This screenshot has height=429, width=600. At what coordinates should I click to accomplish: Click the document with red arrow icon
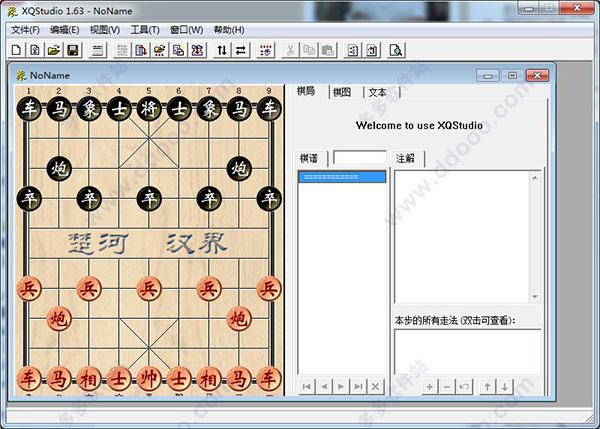click(x=141, y=50)
